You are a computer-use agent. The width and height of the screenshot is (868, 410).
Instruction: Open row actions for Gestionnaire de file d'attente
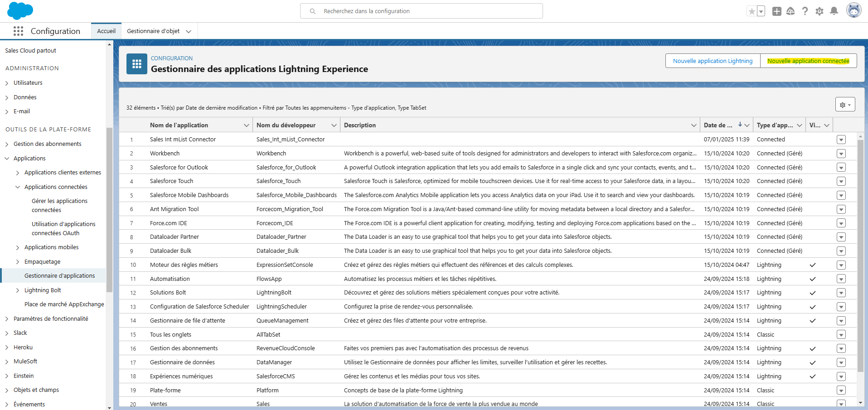tap(841, 321)
